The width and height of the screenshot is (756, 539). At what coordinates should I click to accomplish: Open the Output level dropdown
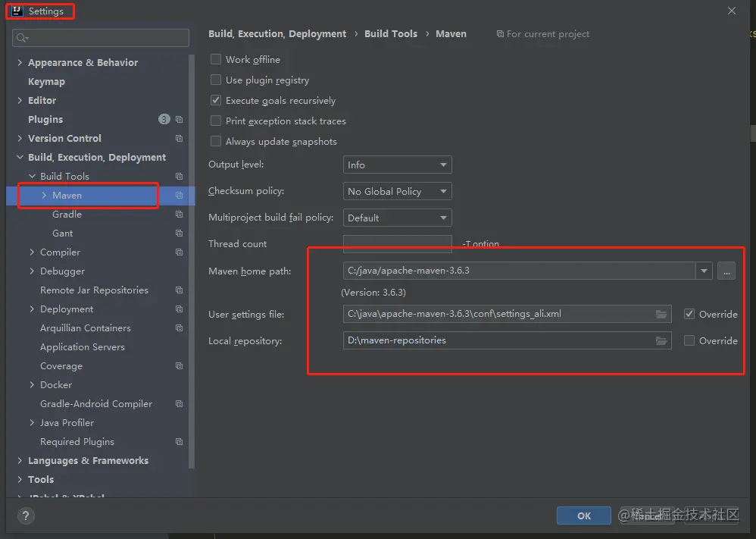point(397,165)
